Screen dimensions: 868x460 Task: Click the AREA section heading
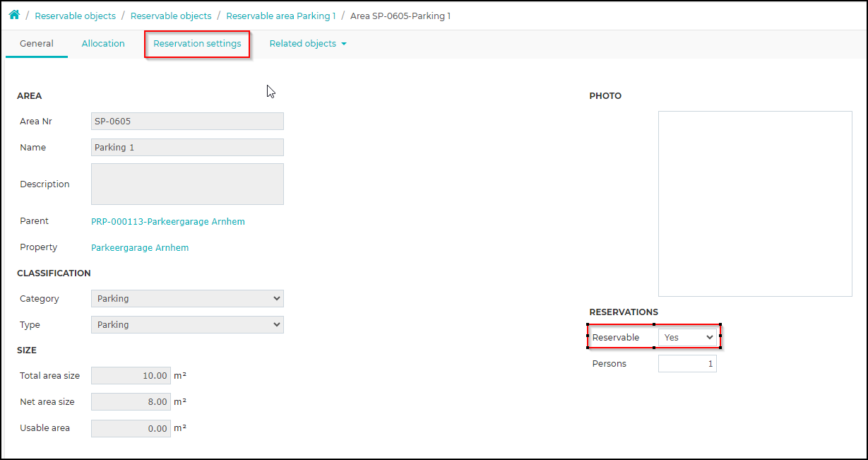click(x=30, y=96)
